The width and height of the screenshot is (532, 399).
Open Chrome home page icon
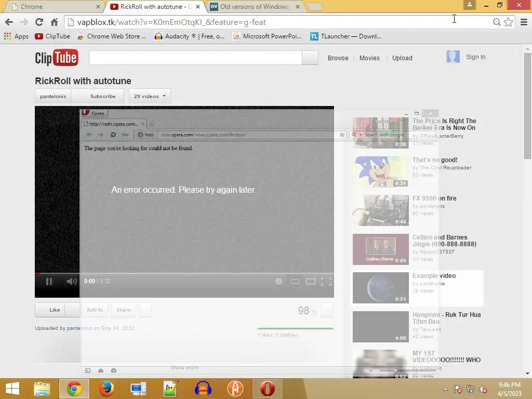[54, 22]
